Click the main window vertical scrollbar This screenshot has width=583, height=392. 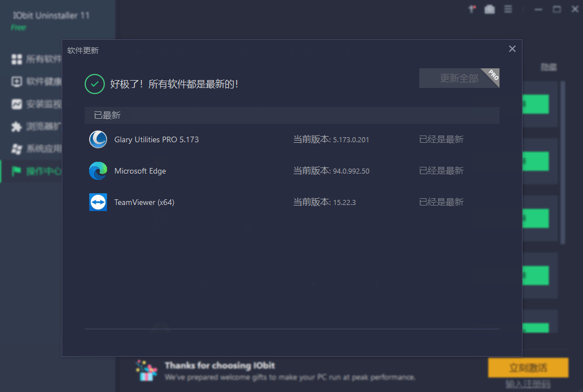click(563, 163)
